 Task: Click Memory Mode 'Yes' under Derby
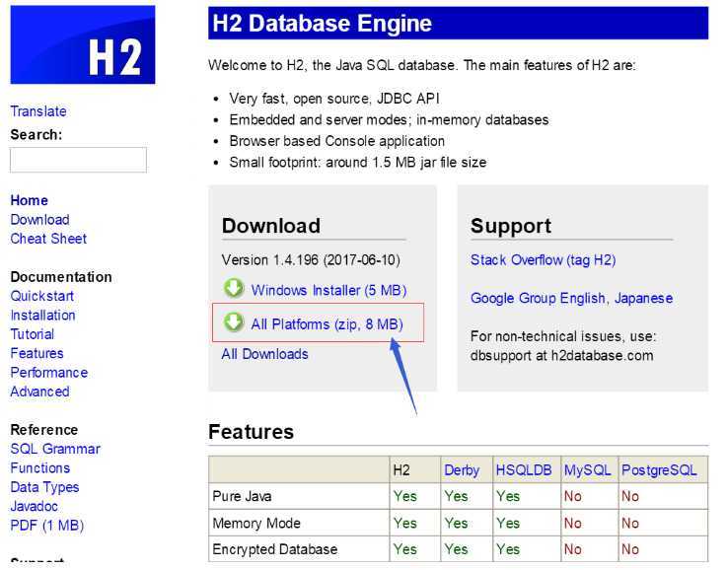point(456,523)
